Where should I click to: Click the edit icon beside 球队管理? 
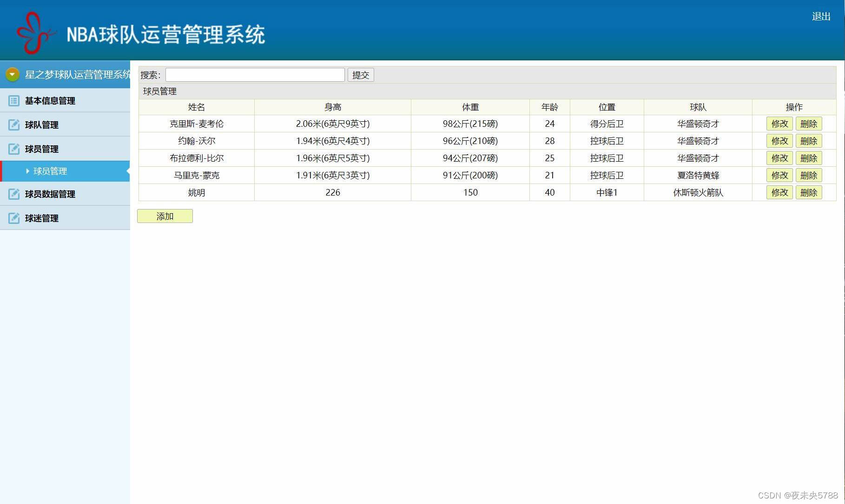tap(14, 125)
